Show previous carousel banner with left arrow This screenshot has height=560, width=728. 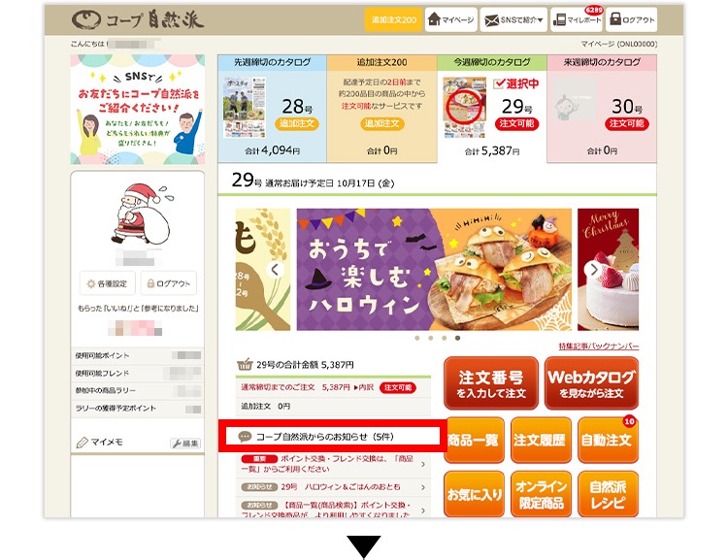tap(275, 269)
